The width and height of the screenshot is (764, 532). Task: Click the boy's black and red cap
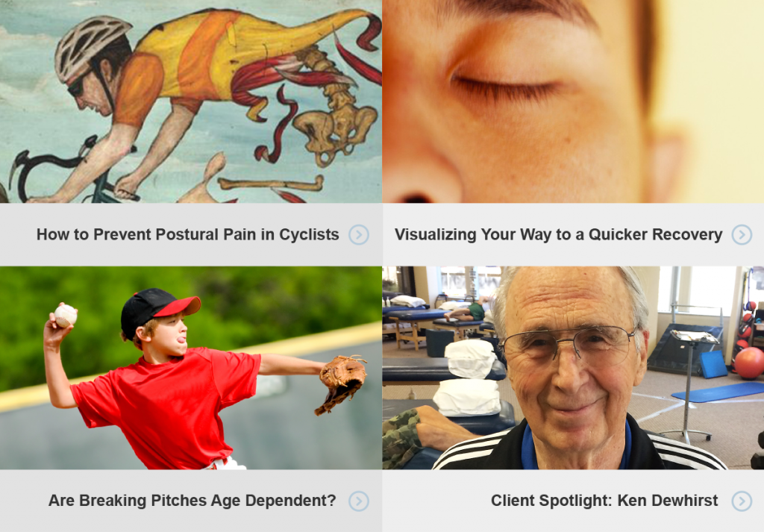tap(158, 310)
